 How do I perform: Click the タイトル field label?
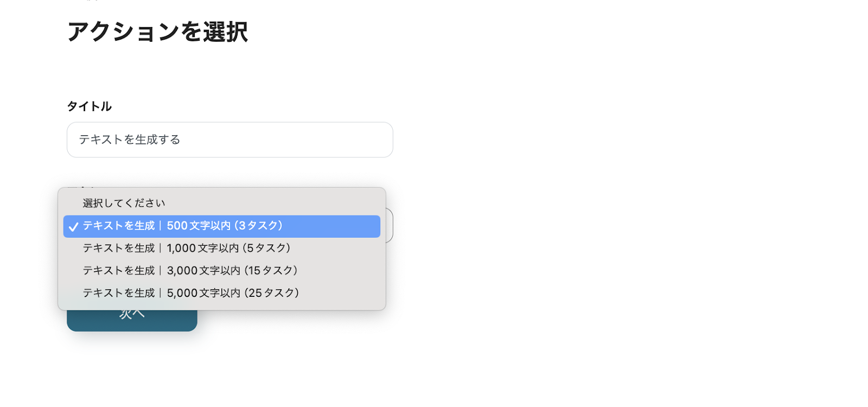tap(90, 106)
